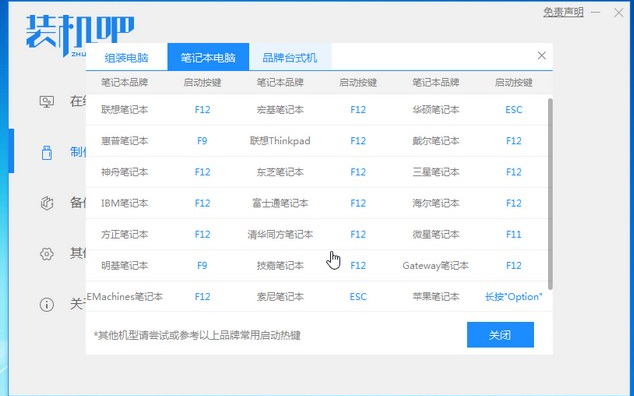Select the USB drive creation icon

click(x=46, y=153)
